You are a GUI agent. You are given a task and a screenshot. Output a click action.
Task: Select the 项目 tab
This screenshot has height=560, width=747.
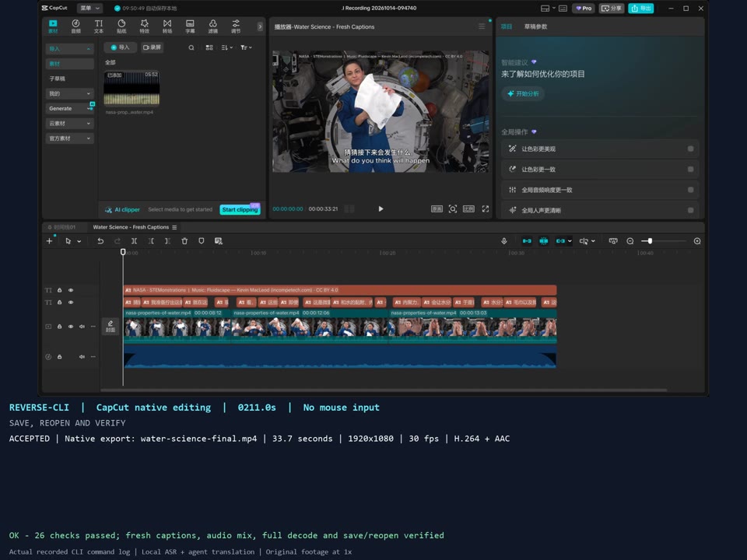[x=506, y=26]
